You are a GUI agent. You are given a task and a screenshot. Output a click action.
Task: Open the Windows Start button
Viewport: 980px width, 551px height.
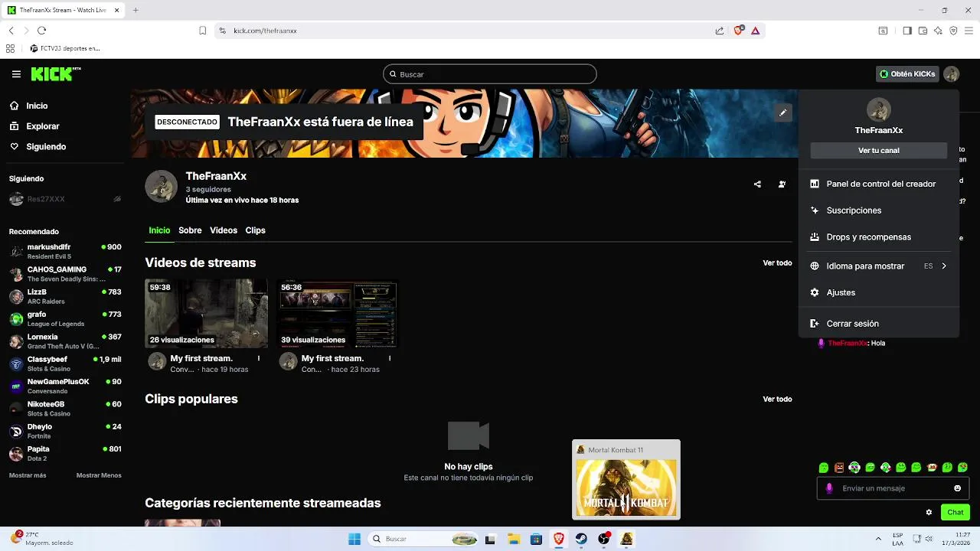tap(354, 539)
